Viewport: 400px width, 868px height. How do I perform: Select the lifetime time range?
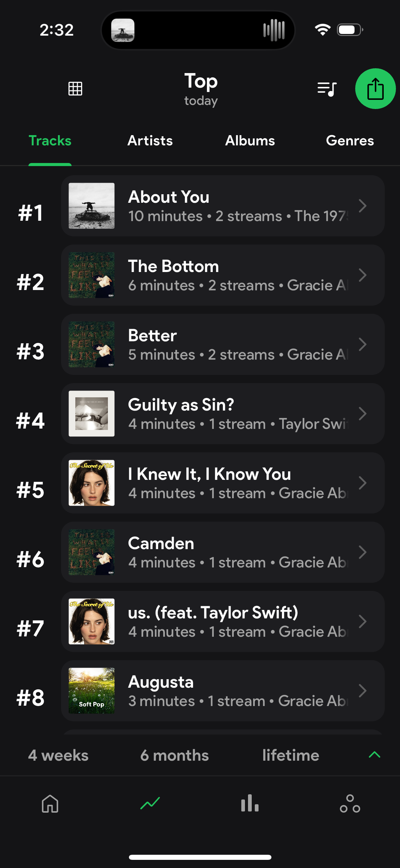coord(291,755)
